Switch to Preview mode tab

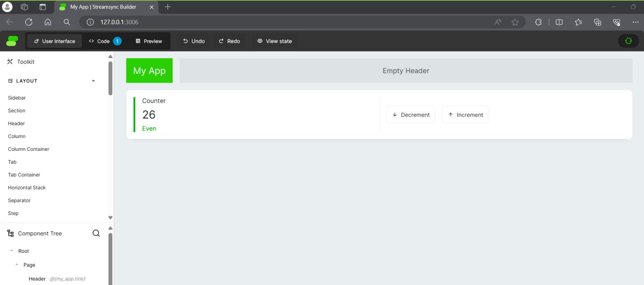[149, 41]
